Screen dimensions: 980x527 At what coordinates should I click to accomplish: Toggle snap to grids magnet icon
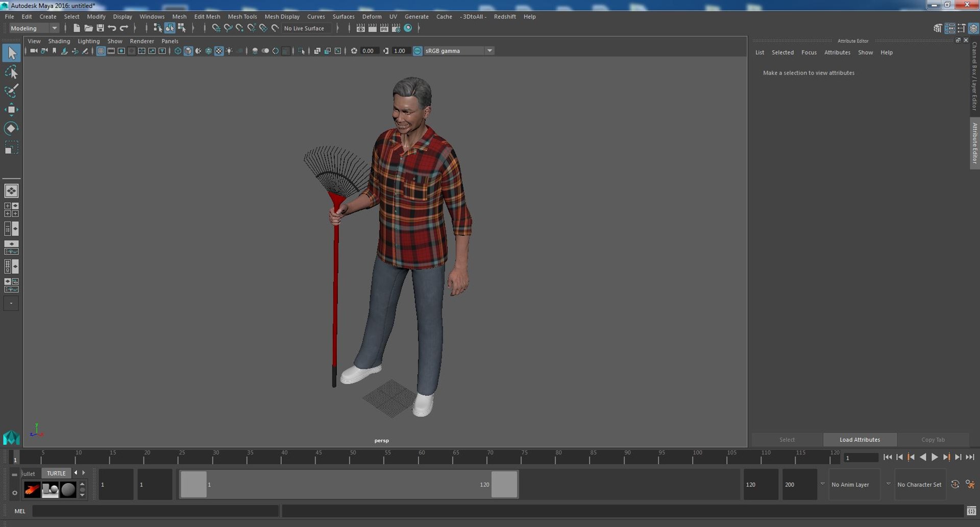216,28
